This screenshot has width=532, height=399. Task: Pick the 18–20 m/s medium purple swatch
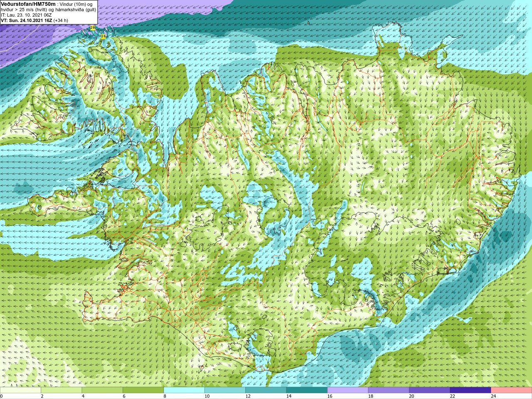(389, 390)
